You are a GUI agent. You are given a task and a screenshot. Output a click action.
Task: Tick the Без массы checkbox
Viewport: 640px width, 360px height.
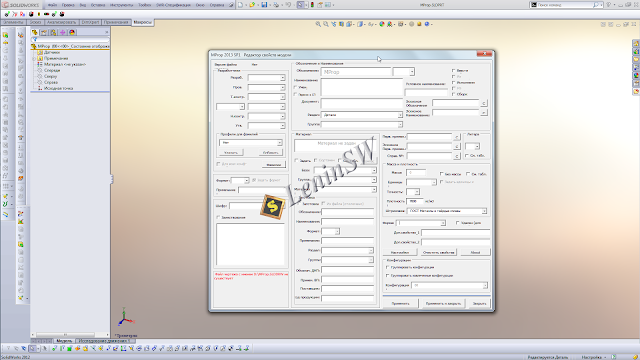pyautogui.click(x=442, y=174)
